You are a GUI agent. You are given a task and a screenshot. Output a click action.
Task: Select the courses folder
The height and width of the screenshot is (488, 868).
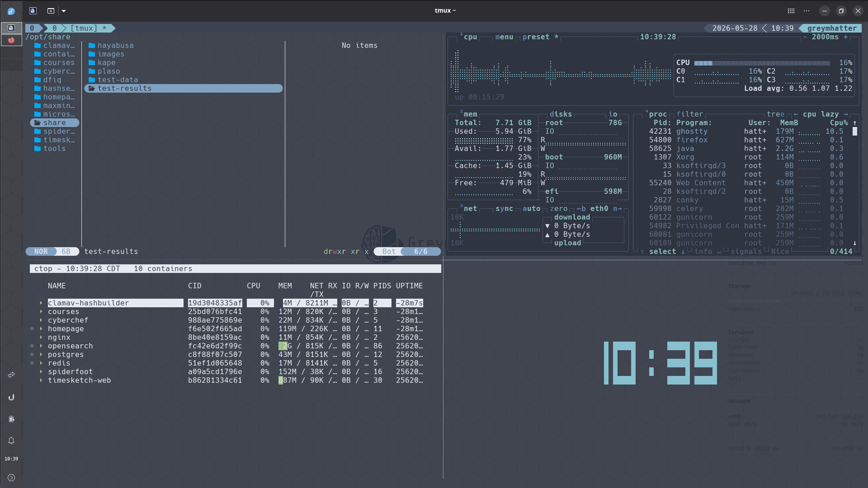point(55,62)
